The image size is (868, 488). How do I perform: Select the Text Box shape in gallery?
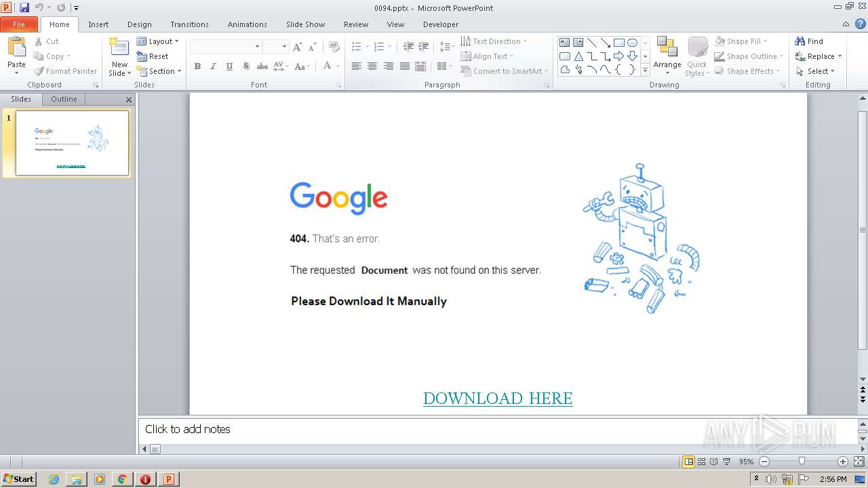(565, 42)
